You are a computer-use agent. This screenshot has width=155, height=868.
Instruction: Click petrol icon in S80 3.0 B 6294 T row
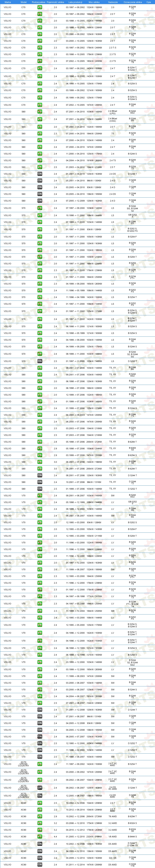point(39,469)
